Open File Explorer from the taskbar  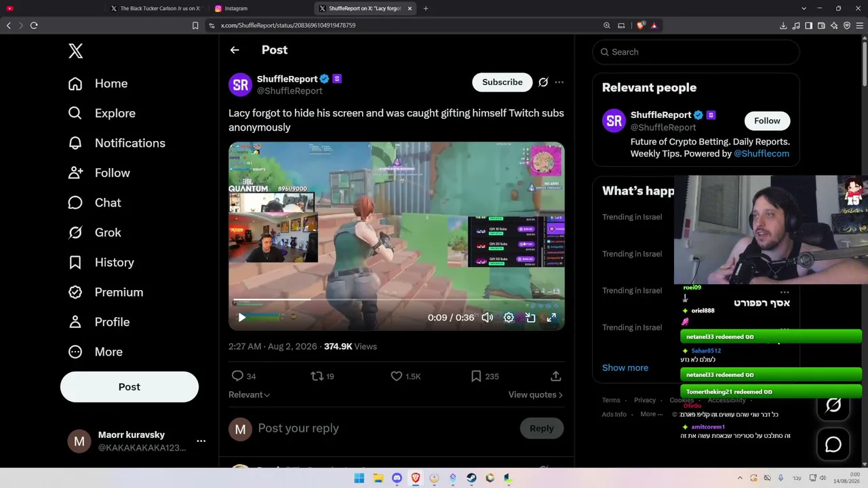(378, 478)
